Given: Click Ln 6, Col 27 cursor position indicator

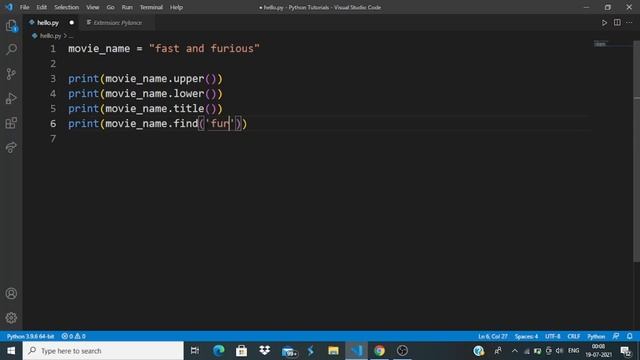Looking at the screenshot, I should tap(493, 336).
